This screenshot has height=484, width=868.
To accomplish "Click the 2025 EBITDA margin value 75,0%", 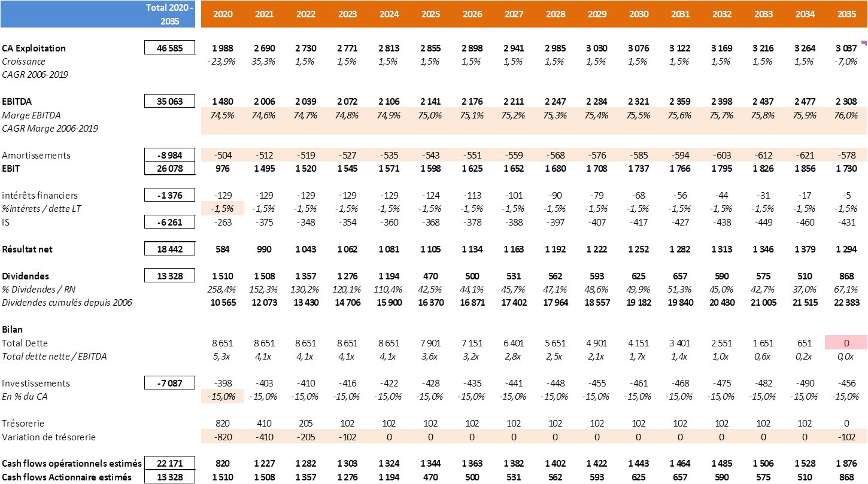I will click(430, 115).
